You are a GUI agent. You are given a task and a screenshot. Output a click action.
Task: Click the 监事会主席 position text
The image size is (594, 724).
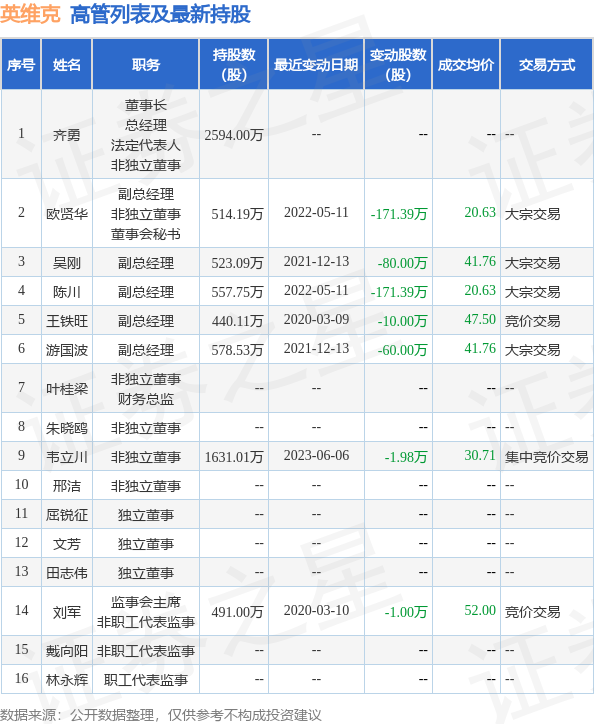pyautogui.click(x=145, y=602)
